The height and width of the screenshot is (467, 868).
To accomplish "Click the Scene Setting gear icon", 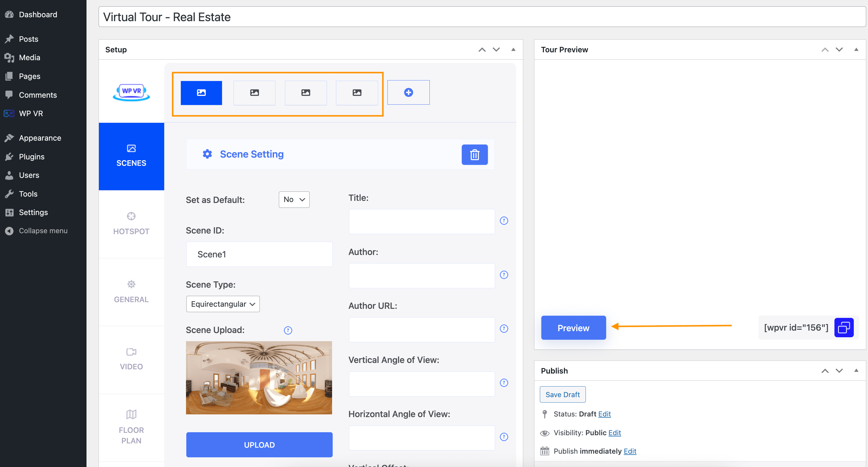I will point(207,154).
